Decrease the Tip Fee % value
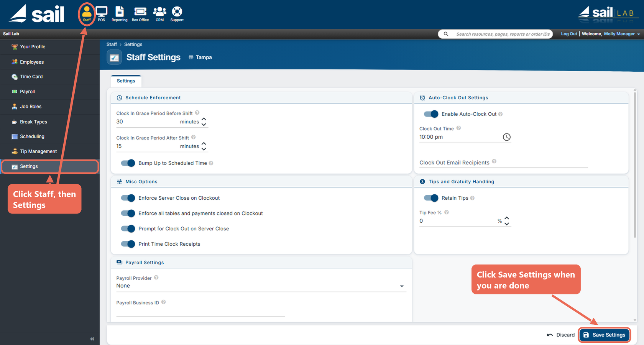This screenshot has width=644, height=345. coord(507,223)
